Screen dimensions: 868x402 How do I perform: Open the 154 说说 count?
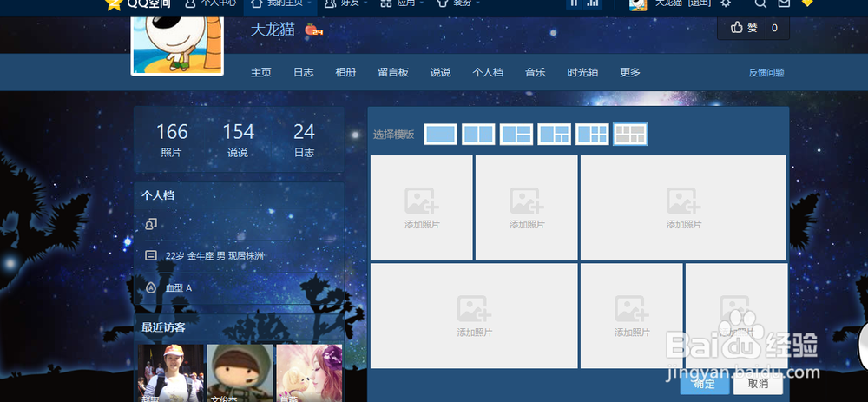(x=238, y=140)
